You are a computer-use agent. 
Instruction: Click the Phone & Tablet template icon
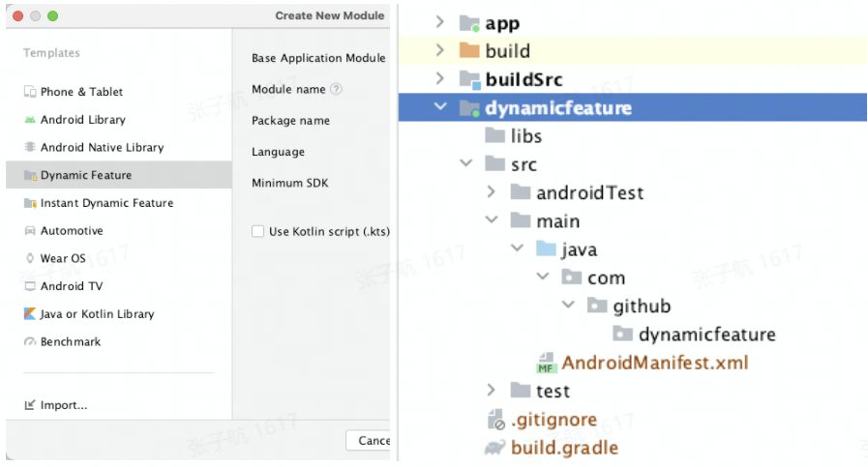(x=30, y=92)
